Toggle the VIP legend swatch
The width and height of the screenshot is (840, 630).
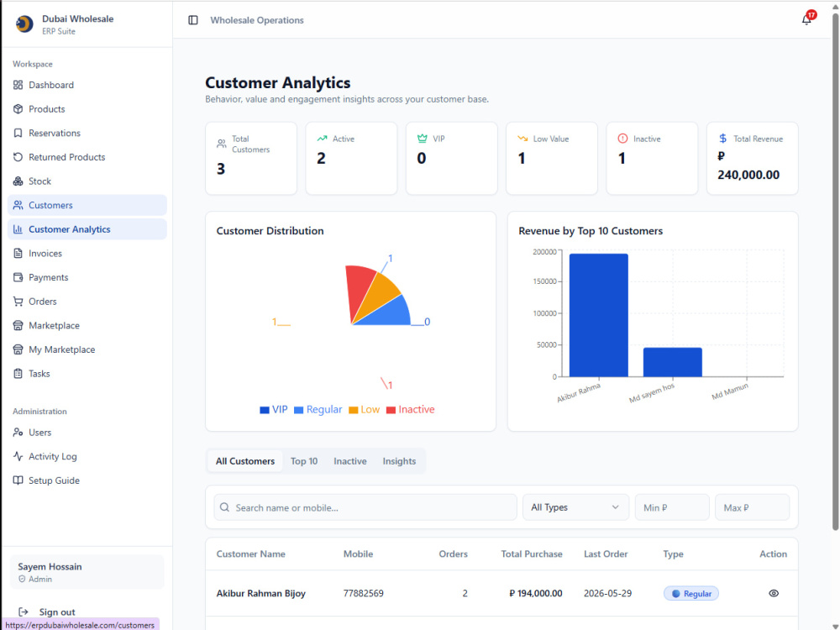[264, 410]
